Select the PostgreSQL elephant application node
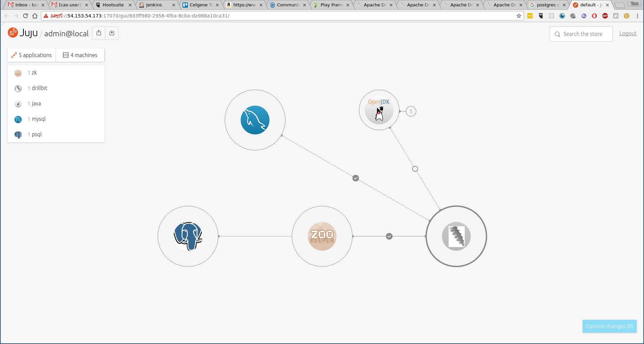 pyautogui.click(x=188, y=236)
